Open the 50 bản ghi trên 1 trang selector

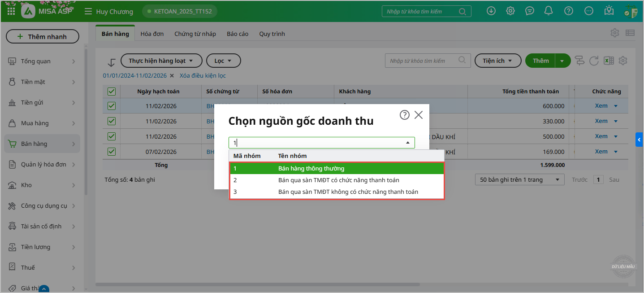click(x=519, y=179)
